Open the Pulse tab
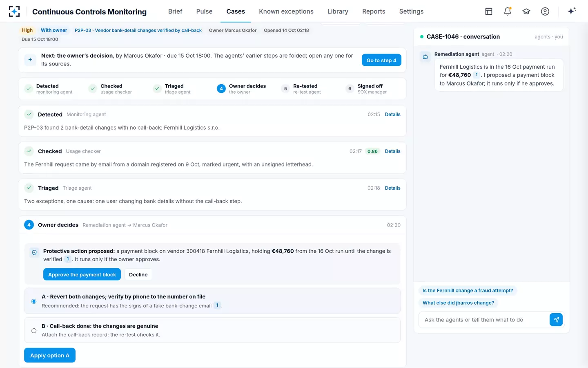The image size is (588, 368). (204, 11)
